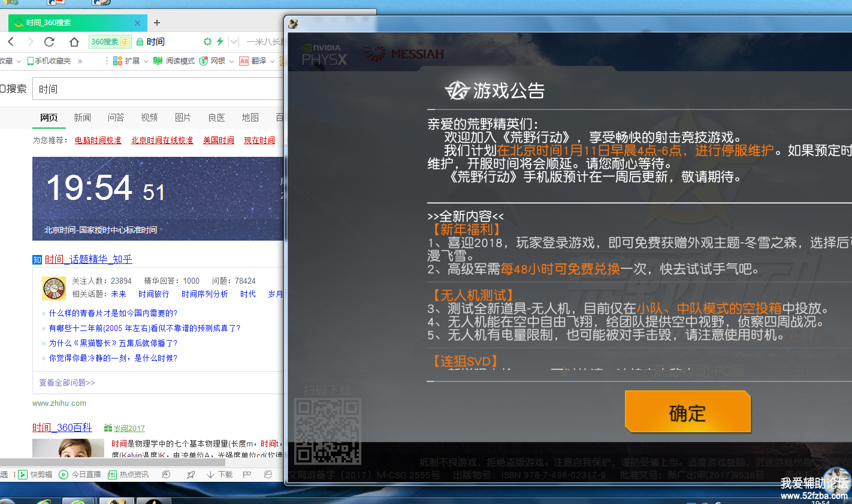
Task: Click the QR code in game window
Action: click(328, 431)
